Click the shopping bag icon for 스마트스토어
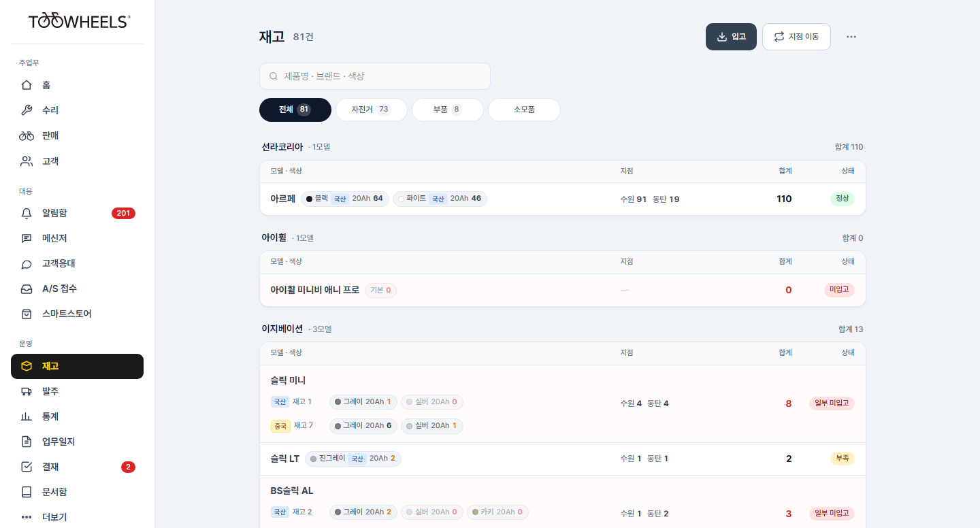980x528 pixels. coord(27,314)
